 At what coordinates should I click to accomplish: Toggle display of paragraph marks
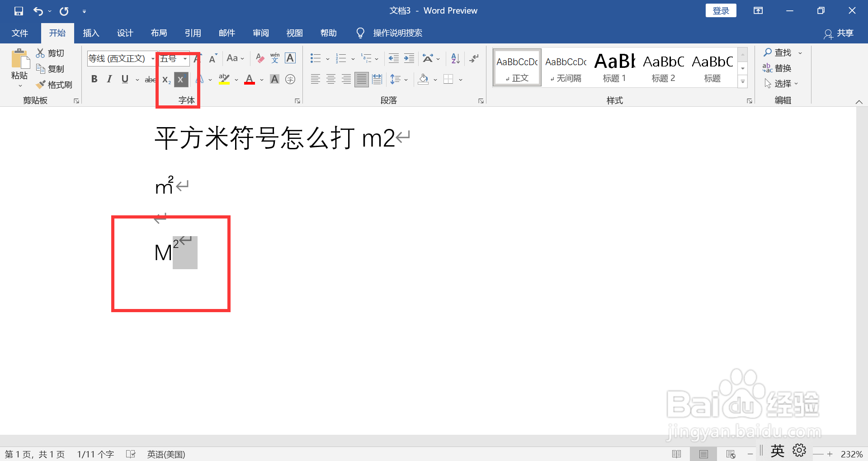[x=473, y=58]
